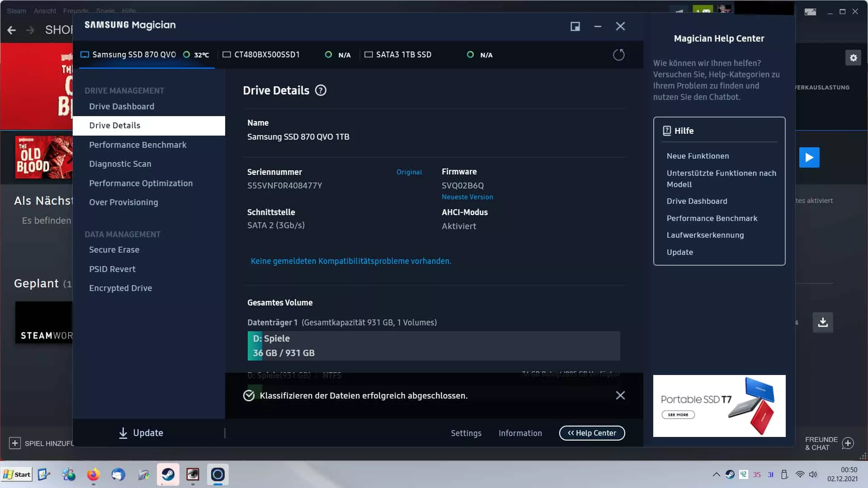Click the Steam downloads arrow icon
The width and height of the screenshot is (868, 488).
[823, 322]
